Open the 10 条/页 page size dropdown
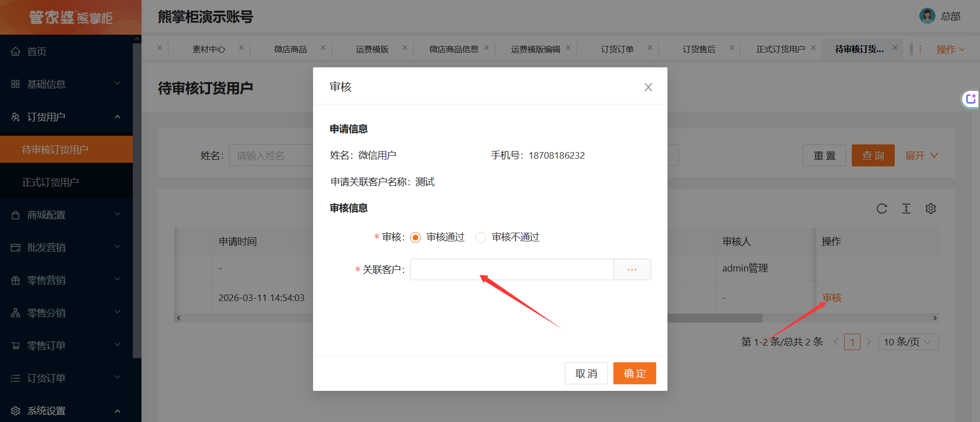The width and height of the screenshot is (980, 422). click(x=908, y=342)
